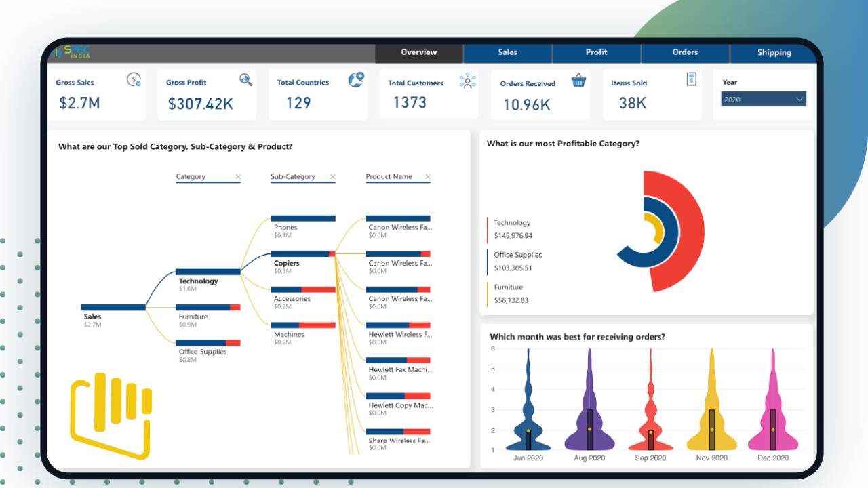This screenshot has width=868, height=488.
Task: Click the customers network icon beside Total Customers
Action: [x=467, y=81]
